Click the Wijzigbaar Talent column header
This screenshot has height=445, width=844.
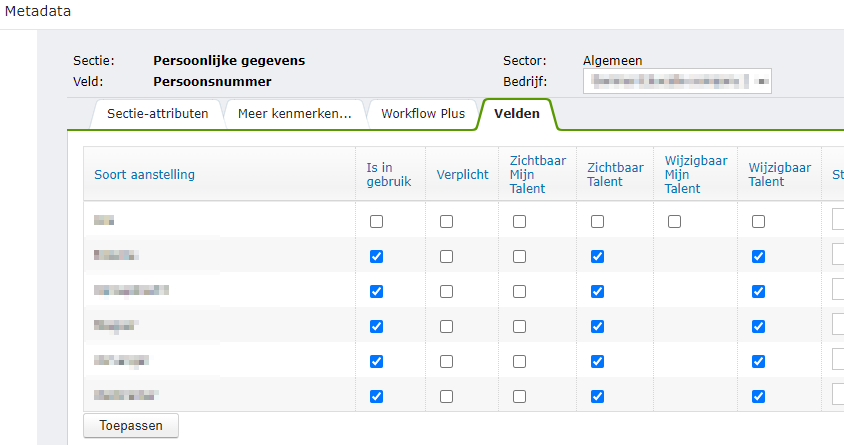tap(779, 174)
